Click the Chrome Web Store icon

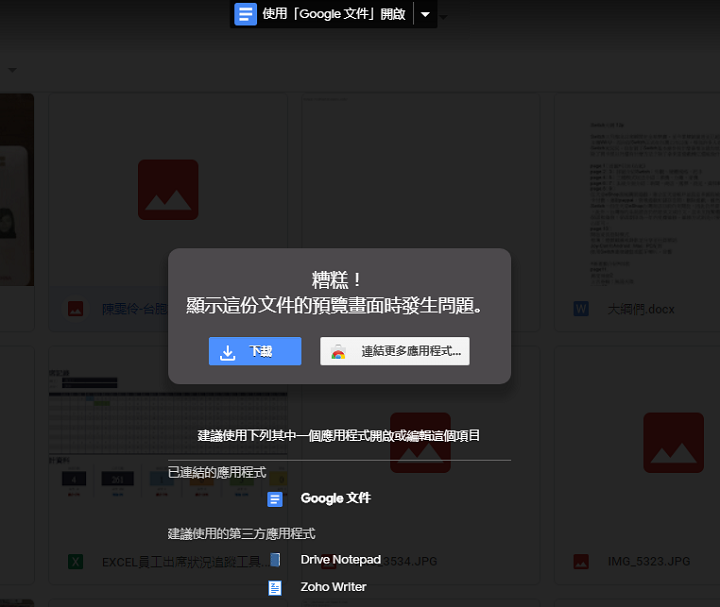pyautogui.click(x=338, y=352)
